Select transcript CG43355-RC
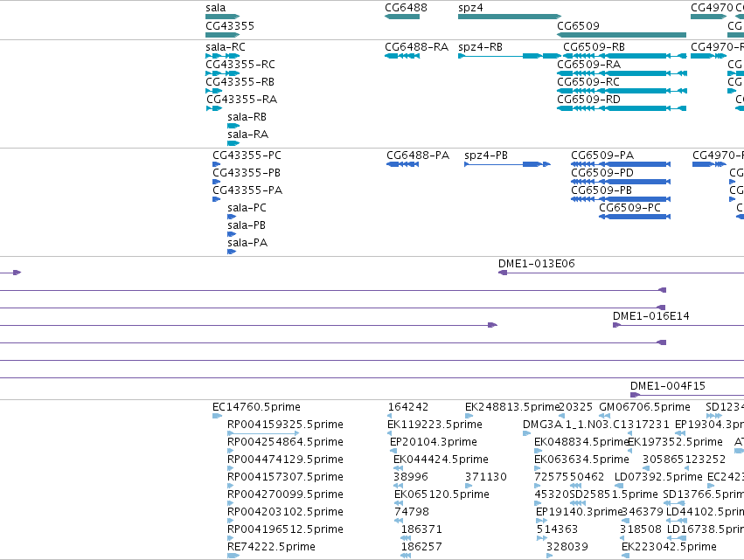Viewport: 744px width, 560px height. 240,64
